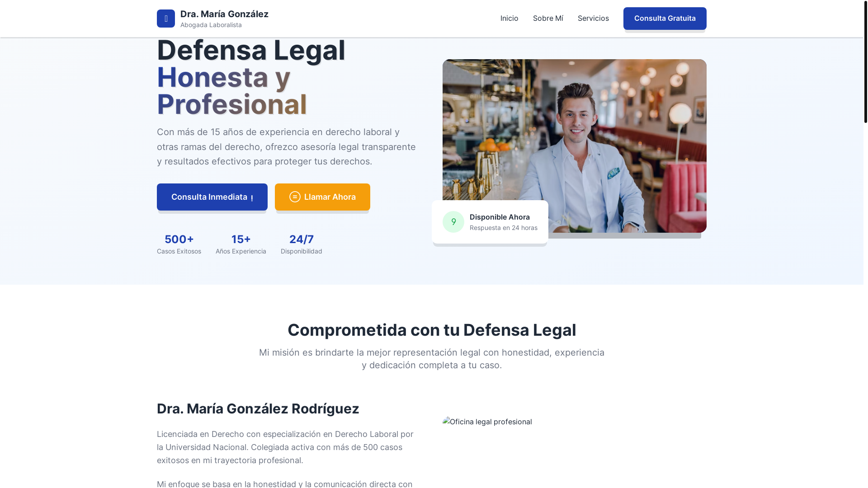Click the Consulta Inmediata button
The height and width of the screenshot is (488, 868).
[212, 197]
